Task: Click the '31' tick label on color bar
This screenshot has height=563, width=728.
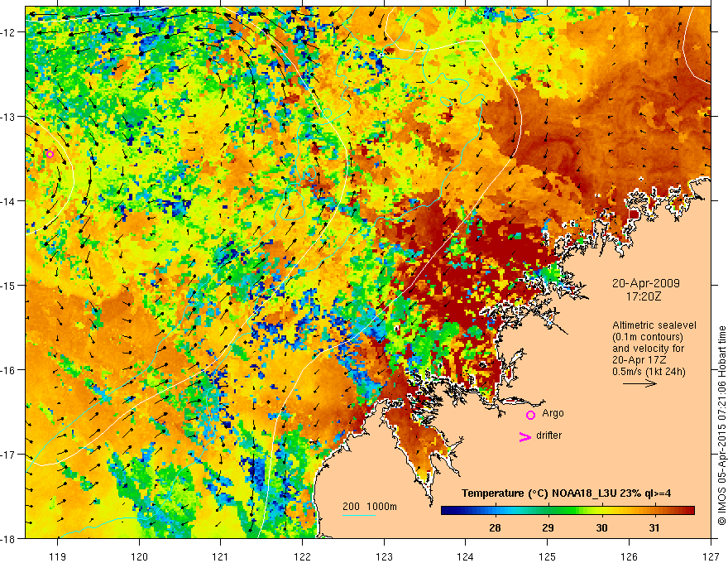Action: [x=654, y=527]
